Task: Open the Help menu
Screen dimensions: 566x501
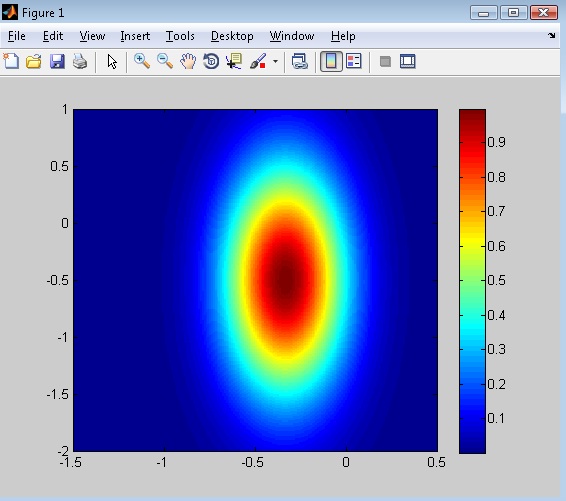Action: point(343,36)
